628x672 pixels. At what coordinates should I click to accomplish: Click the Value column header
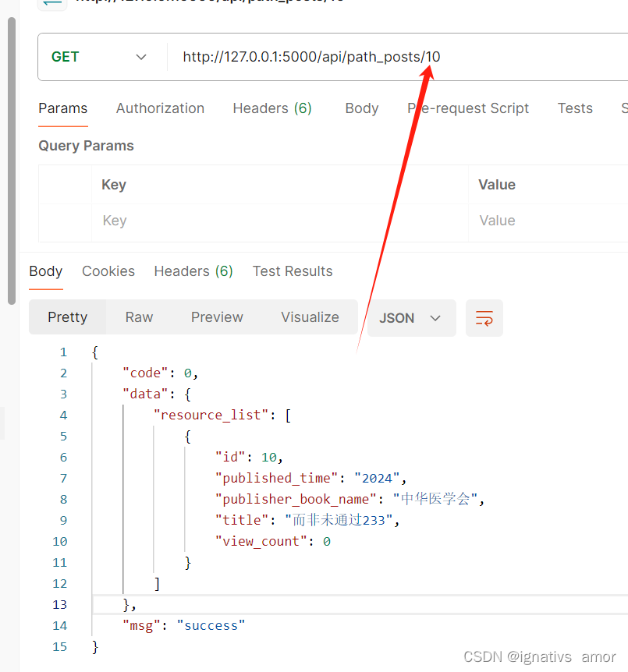[x=497, y=185]
